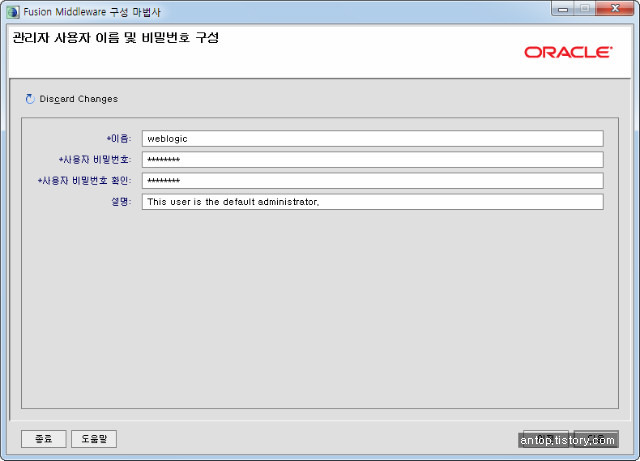Screen dimensions: 640x461
Task: Open help with the 도움말 button
Action: pyautogui.click(x=94, y=439)
